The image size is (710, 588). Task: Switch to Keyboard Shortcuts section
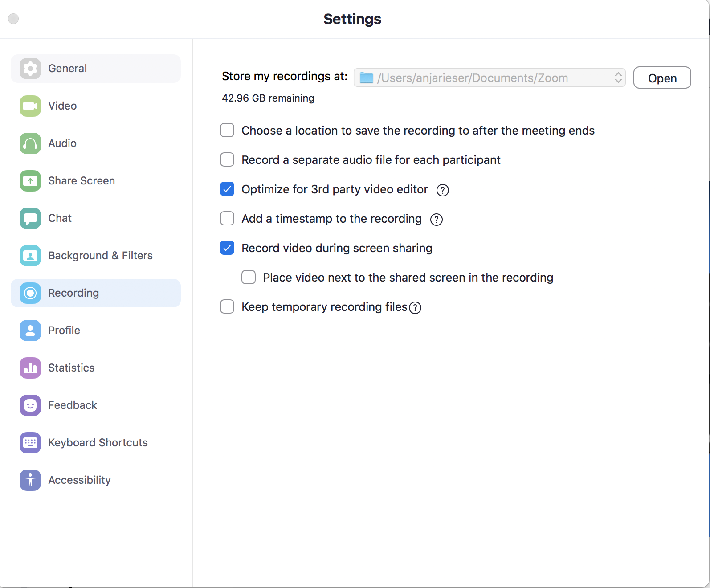click(x=98, y=443)
